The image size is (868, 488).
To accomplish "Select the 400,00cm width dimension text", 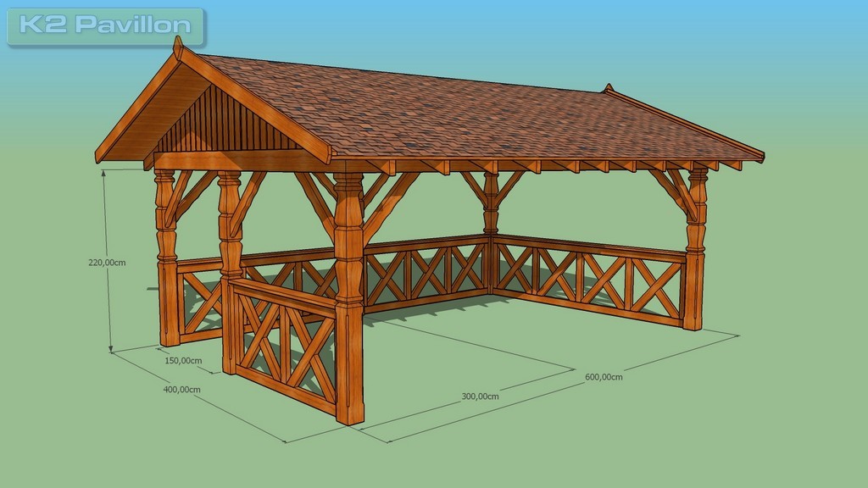I will coord(181,389).
